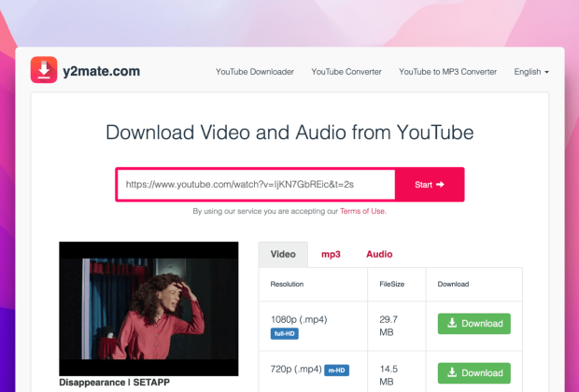Open the Terms of Use link
Image resolution: width=579 pixels, height=392 pixels.
362,211
